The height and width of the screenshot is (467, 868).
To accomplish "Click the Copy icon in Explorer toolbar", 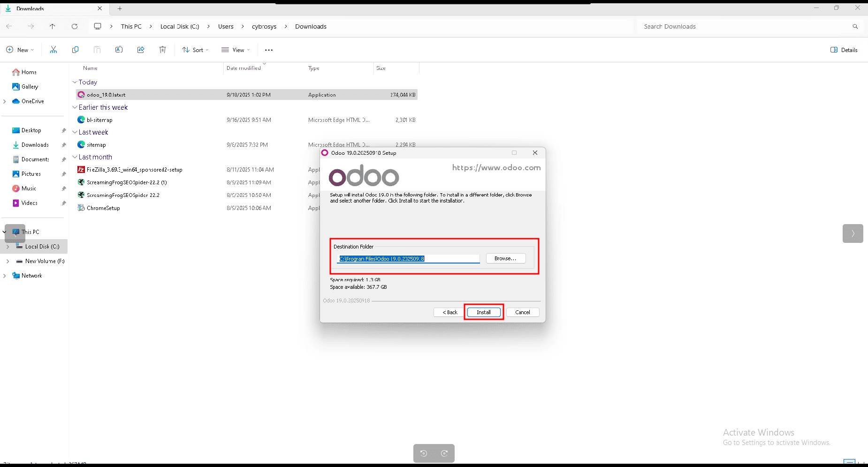I will click(75, 50).
